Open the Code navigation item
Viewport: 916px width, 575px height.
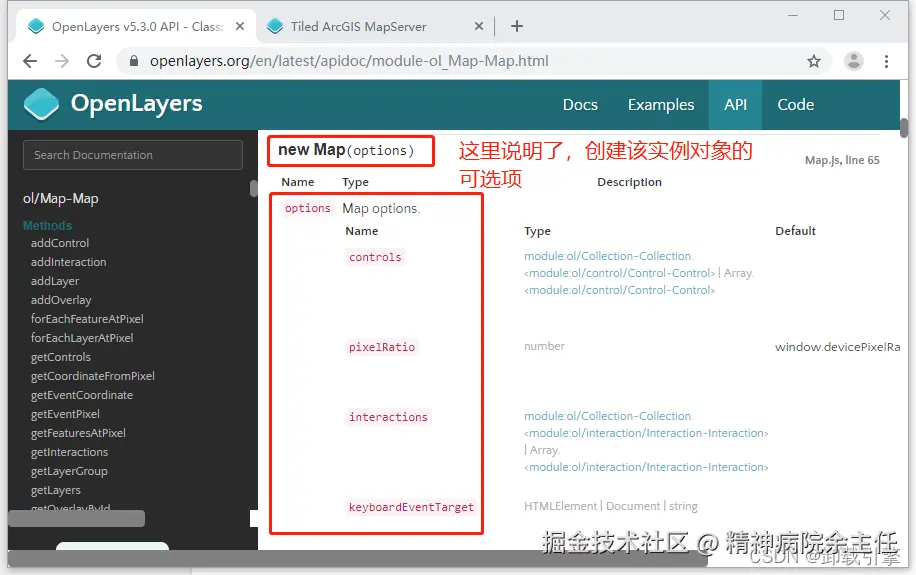click(x=795, y=105)
